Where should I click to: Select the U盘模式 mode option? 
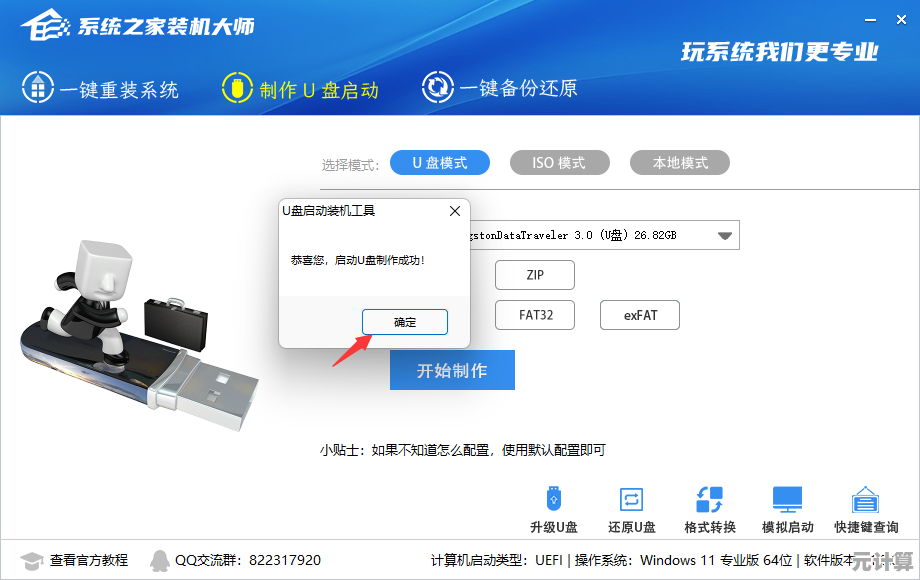(440, 162)
